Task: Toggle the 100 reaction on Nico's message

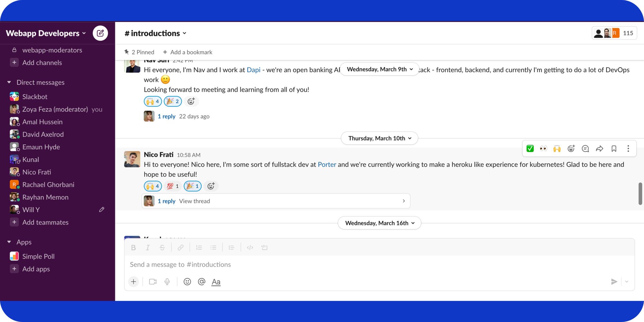Action: tap(173, 186)
